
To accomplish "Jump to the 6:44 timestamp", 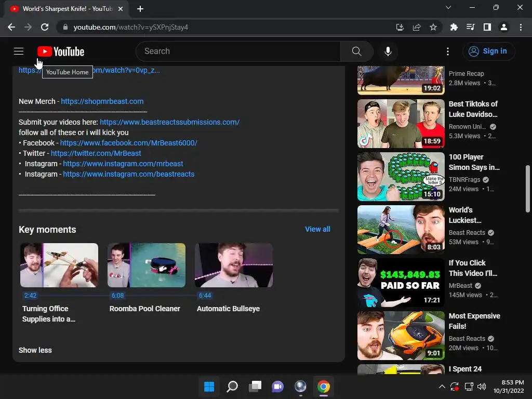I will click(205, 296).
